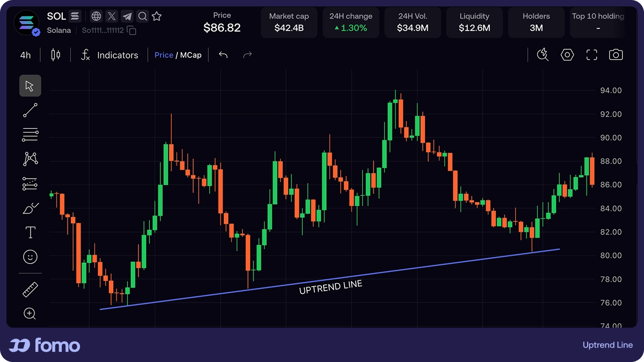Select the text annotation tool
644x362 pixels.
[x=31, y=232]
